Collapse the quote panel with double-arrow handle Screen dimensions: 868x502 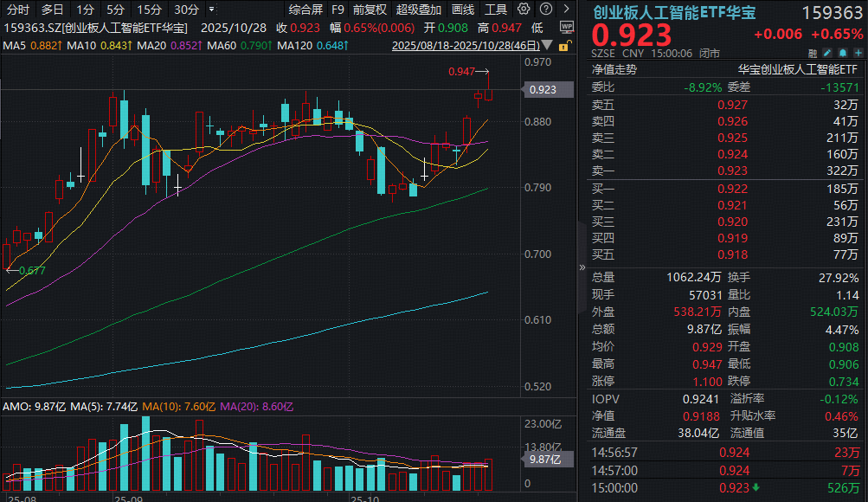pyautogui.click(x=582, y=268)
